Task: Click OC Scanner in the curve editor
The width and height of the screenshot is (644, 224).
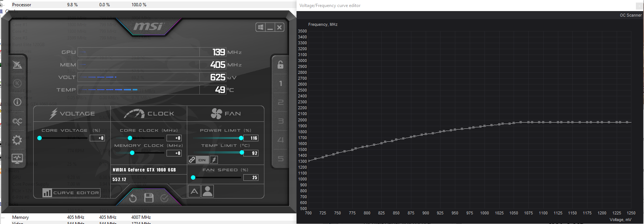Action: click(631, 15)
